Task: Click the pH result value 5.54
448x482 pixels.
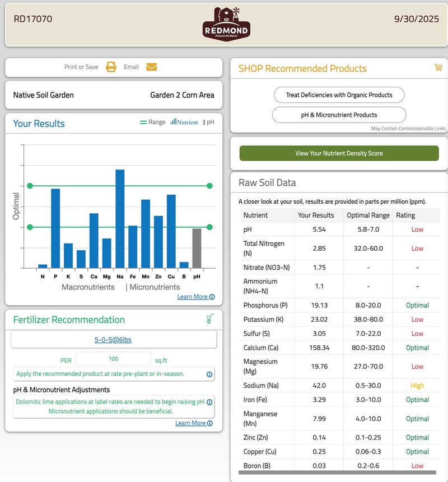Action: (319, 230)
